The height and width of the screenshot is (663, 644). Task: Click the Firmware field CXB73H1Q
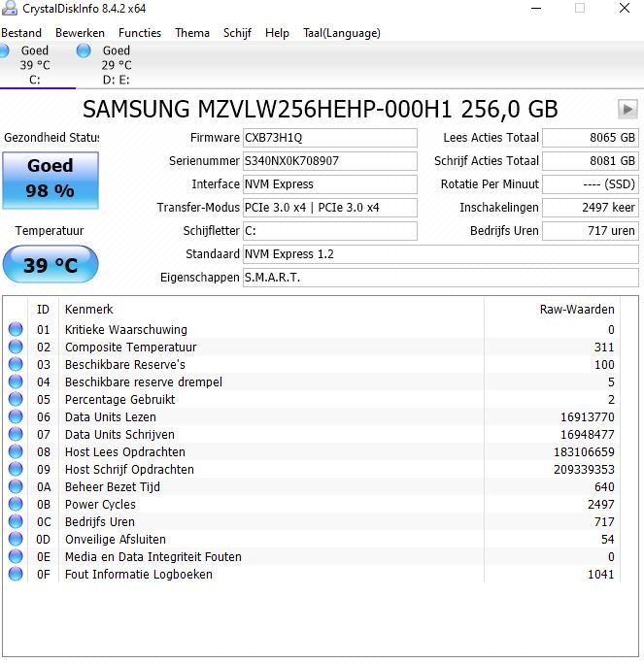click(x=329, y=138)
